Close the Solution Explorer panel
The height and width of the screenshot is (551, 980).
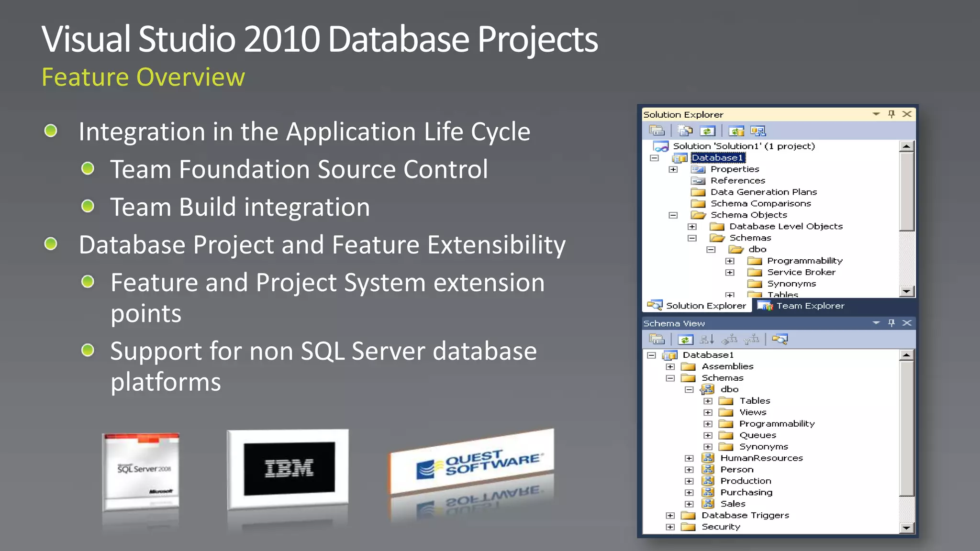907,114
